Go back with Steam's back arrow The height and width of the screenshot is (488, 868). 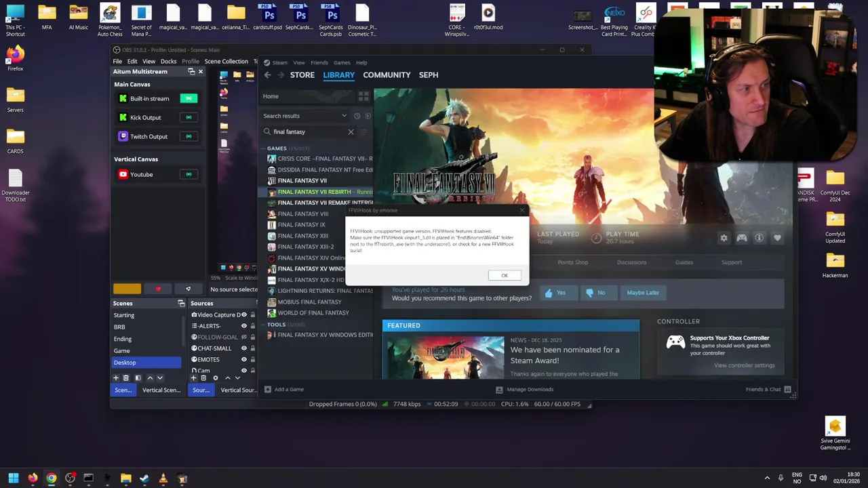[x=268, y=75]
